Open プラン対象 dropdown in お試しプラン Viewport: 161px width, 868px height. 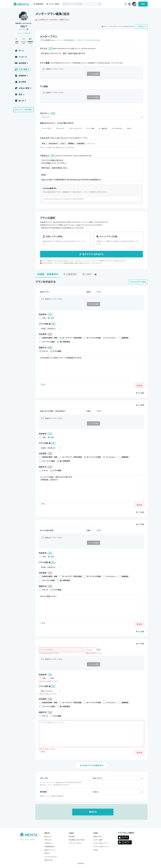[50, 329]
